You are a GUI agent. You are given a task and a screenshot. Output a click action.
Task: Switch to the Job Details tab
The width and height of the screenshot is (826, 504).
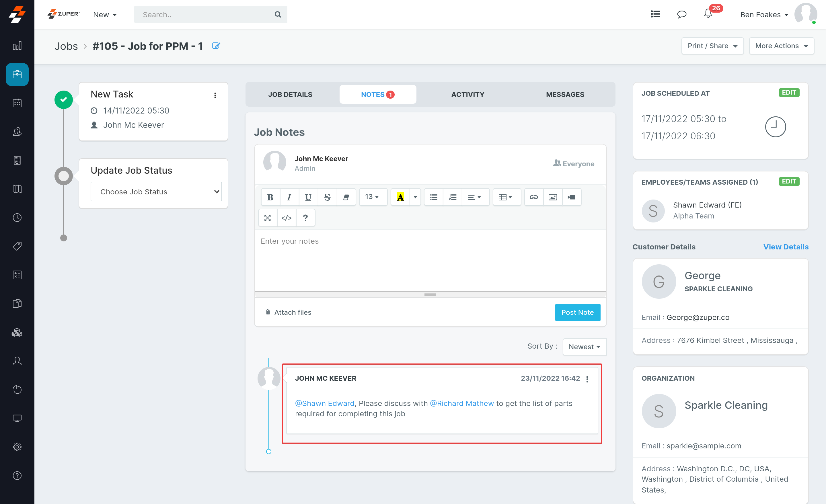click(290, 95)
